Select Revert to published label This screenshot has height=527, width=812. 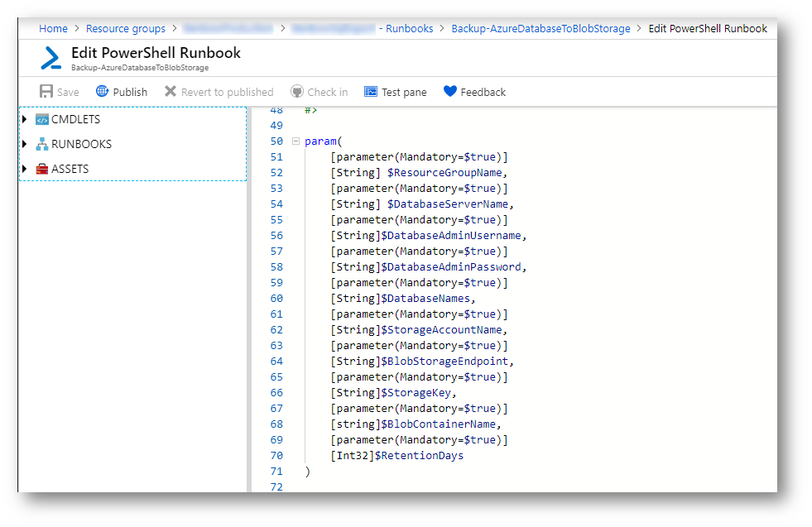click(228, 92)
